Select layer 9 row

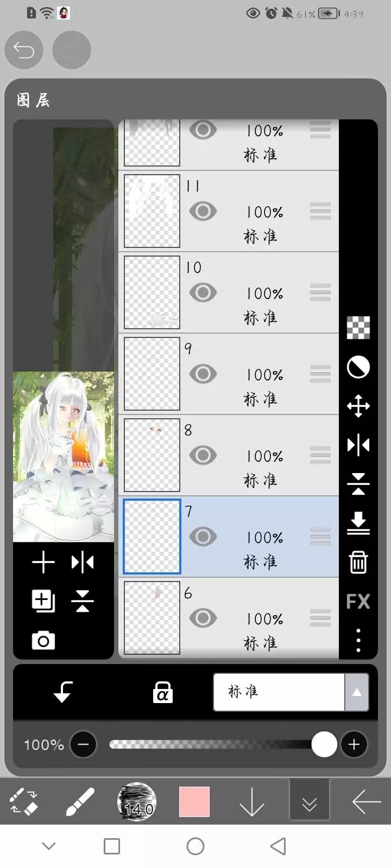(229, 374)
